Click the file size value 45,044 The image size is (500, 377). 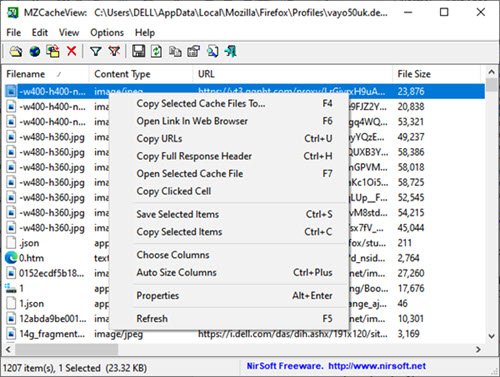click(x=411, y=228)
